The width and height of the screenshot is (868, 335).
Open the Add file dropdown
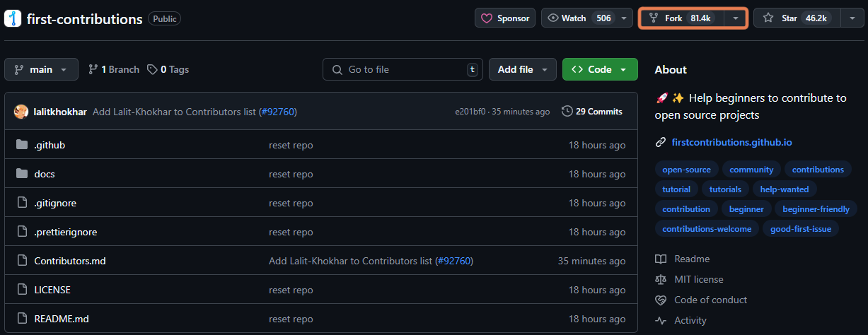point(523,69)
